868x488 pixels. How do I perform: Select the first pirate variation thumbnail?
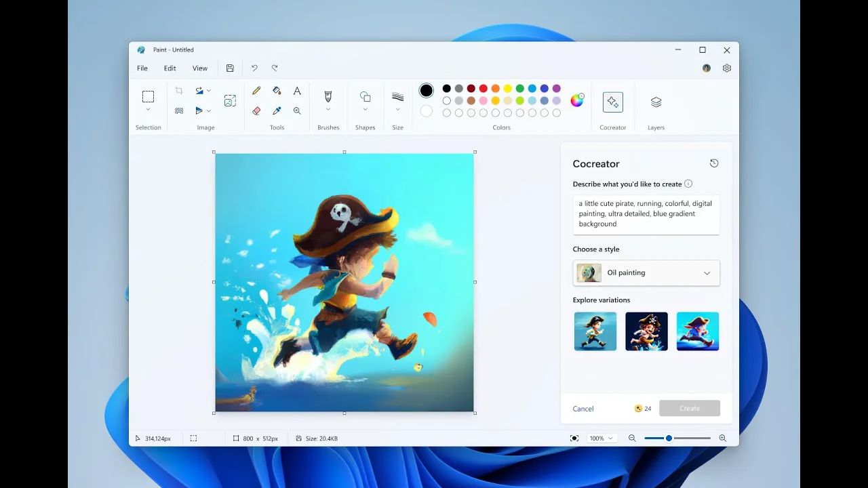point(595,331)
